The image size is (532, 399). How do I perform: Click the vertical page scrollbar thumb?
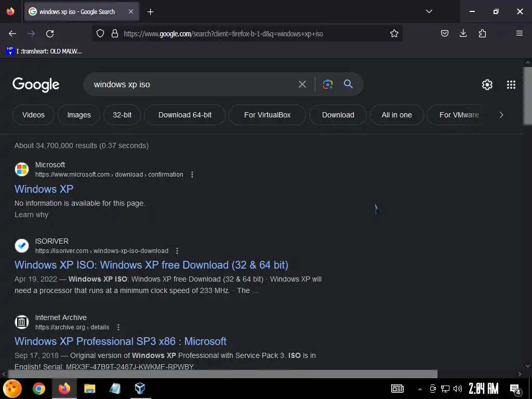click(528, 96)
